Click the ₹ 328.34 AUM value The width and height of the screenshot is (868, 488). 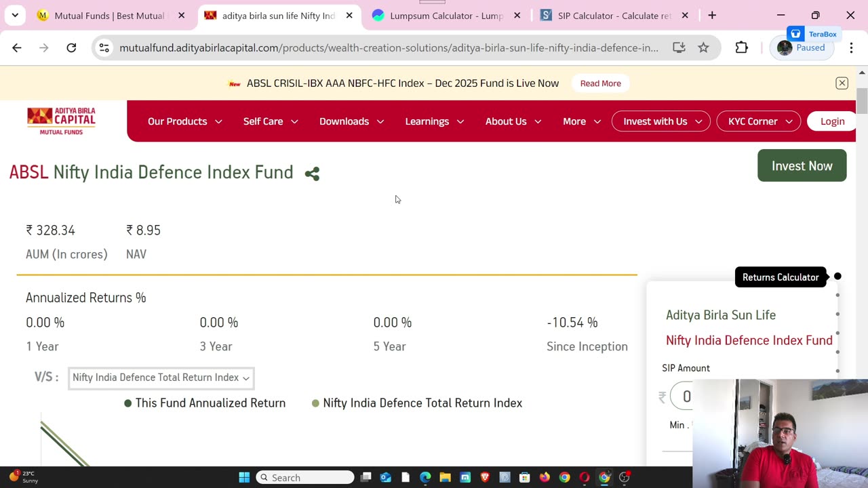(50, 230)
